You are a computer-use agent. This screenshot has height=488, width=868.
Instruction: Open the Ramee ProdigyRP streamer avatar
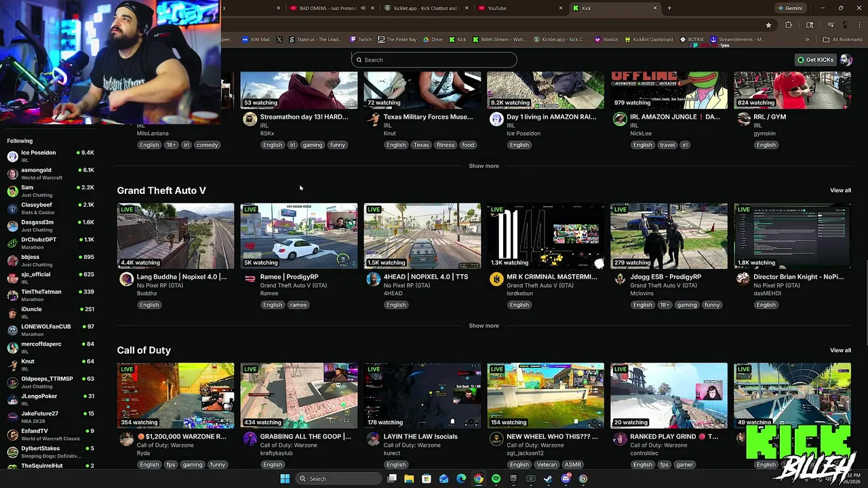[x=250, y=279]
